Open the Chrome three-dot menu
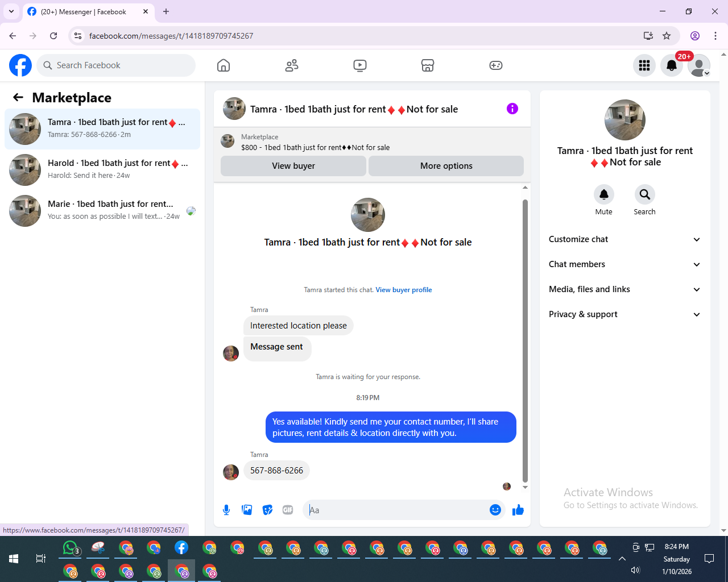Image resolution: width=728 pixels, height=582 pixels. coord(715,36)
